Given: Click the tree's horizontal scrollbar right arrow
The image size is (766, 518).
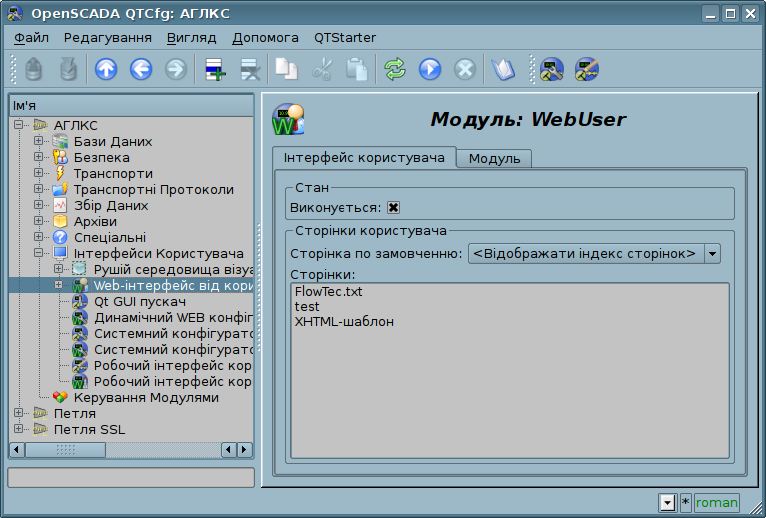Looking at the screenshot, I should point(245,450).
